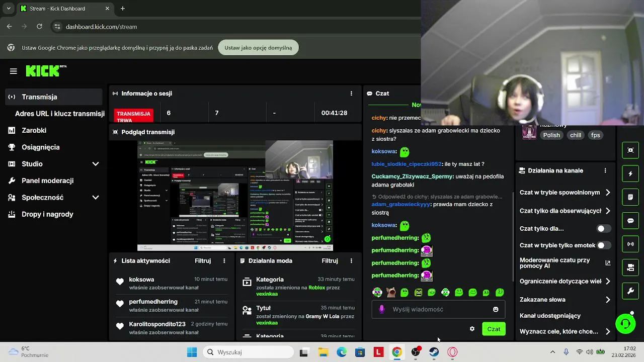Image resolution: width=644 pixels, height=362 pixels.
Task: Click the fps tag
Action: click(596, 135)
